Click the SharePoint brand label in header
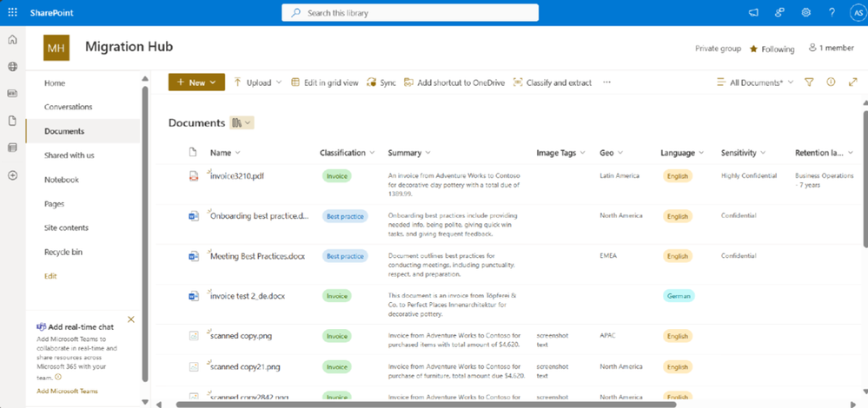 click(51, 13)
